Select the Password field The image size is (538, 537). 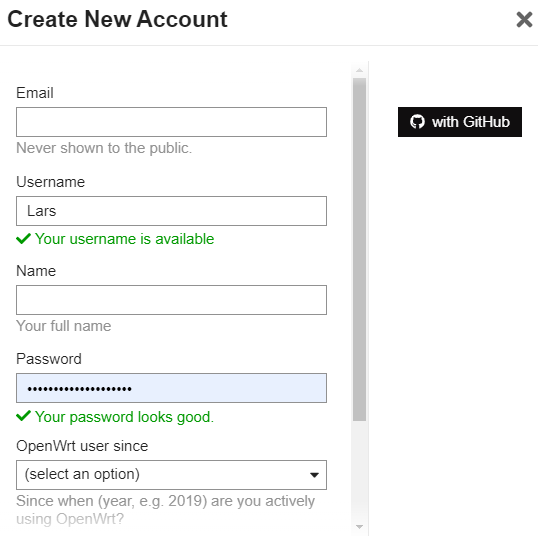point(171,388)
